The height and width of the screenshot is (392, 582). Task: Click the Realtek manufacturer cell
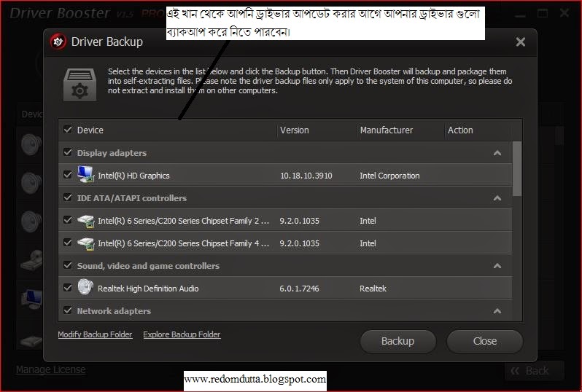pyautogui.click(x=373, y=289)
